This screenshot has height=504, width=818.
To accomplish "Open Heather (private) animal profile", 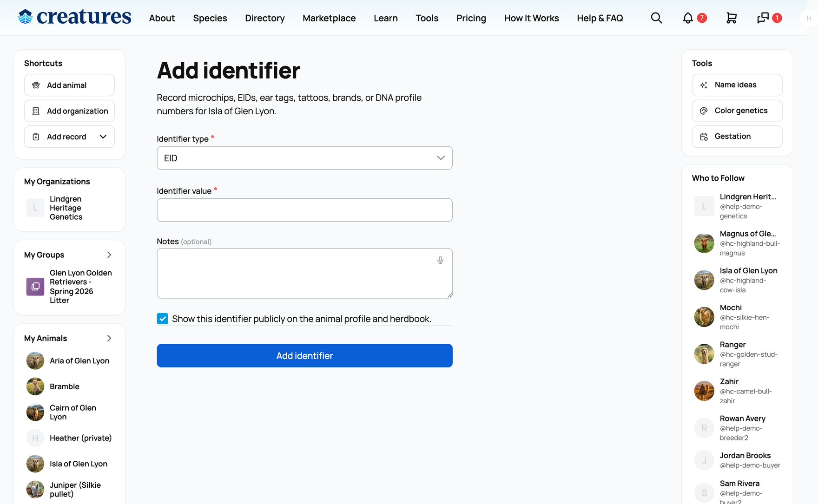I will click(x=81, y=438).
